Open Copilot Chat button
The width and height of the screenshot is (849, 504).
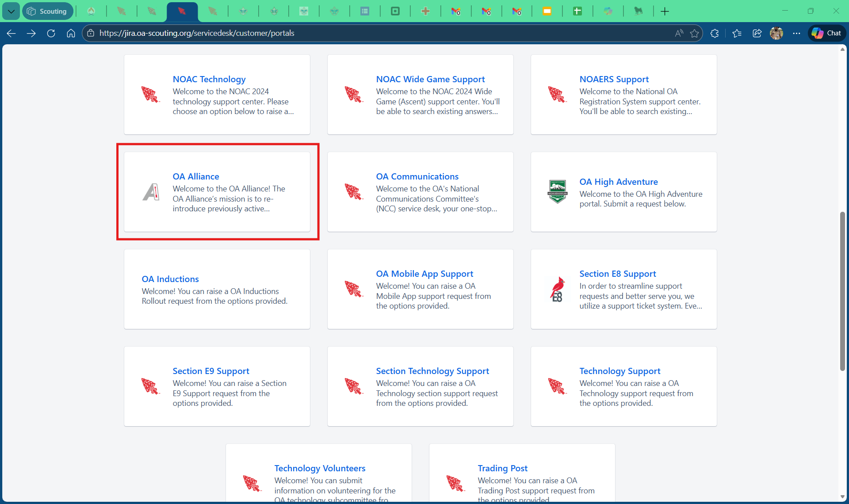[827, 33]
